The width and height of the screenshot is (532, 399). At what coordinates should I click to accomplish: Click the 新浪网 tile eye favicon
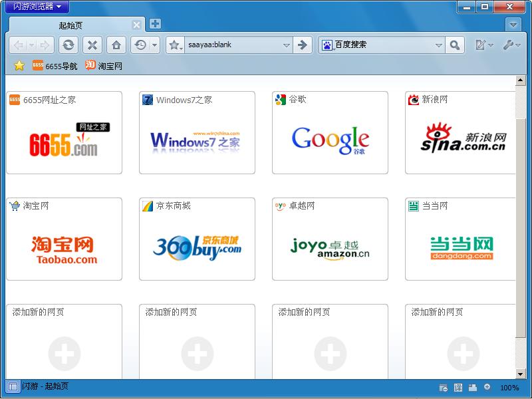pyautogui.click(x=414, y=100)
